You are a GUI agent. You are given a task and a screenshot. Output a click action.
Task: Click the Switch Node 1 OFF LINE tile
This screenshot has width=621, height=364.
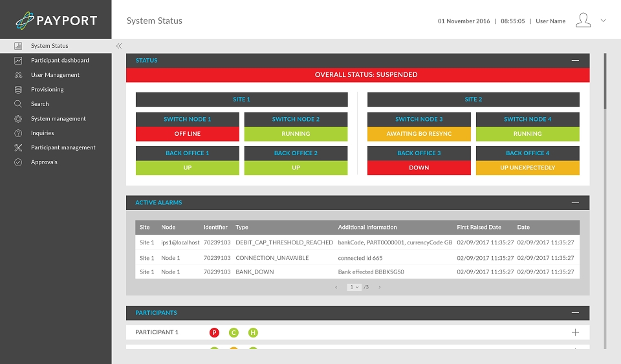tap(188, 134)
